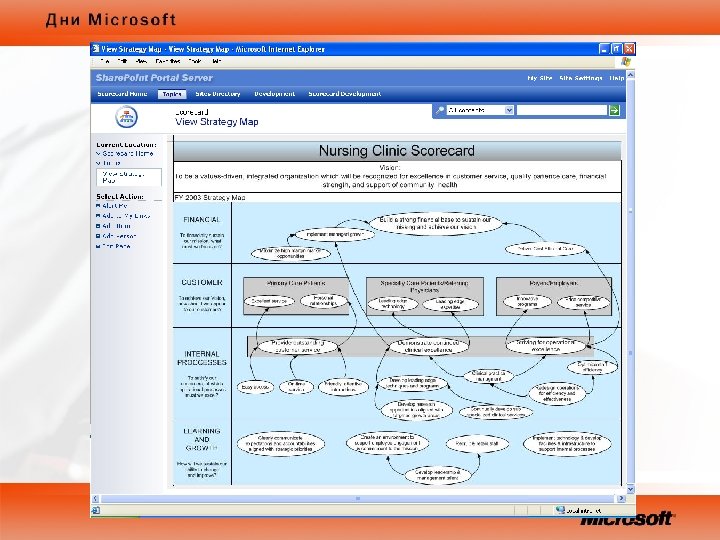Click the CUSTOMER perspective heading
This screenshot has width=720, height=540.
(202, 282)
